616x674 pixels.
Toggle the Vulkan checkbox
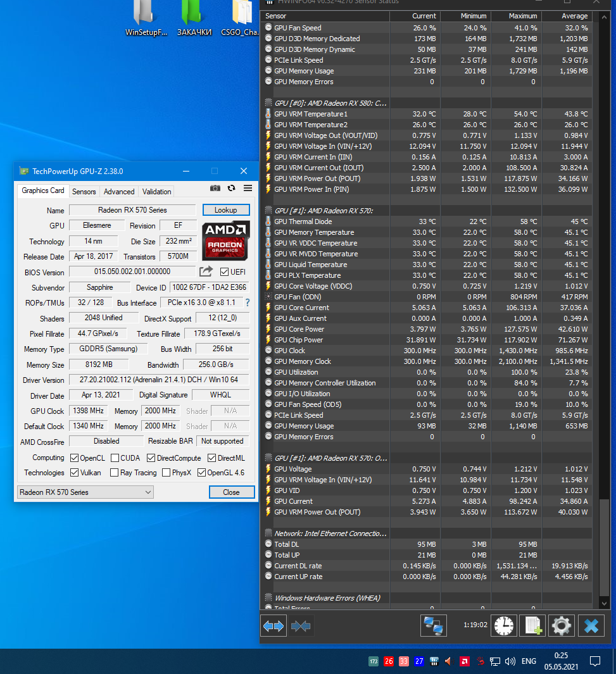[74, 472]
